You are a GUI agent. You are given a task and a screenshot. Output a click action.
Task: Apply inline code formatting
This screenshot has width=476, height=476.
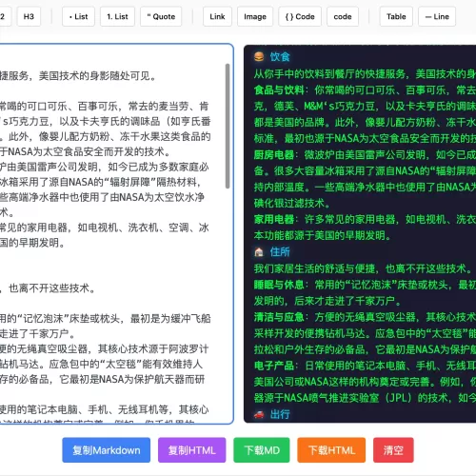pyautogui.click(x=343, y=16)
